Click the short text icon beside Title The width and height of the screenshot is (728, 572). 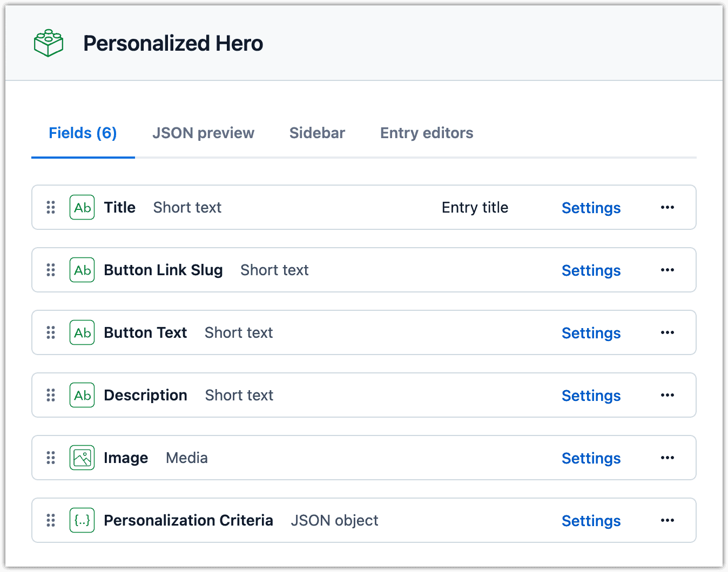(82, 207)
